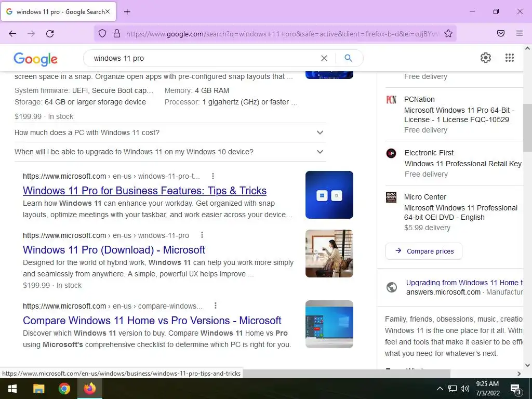The width and height of the screenshot is (532, 399).
Task: Open File Explorer from the taskbar
Action: [38, 389]
